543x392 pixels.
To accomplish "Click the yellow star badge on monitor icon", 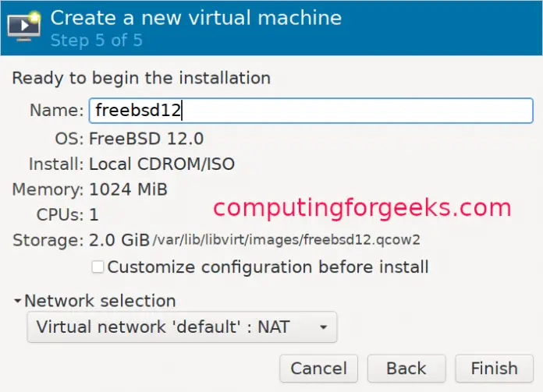I will 34,16.
